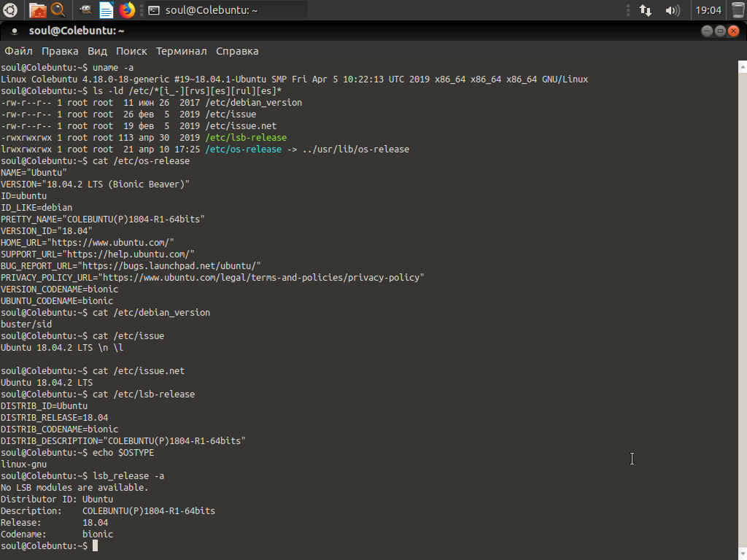Click the /etc/issue.net row in the ls listing
Viewport: 747px width, 560px height.
click(x=139, y=126)
